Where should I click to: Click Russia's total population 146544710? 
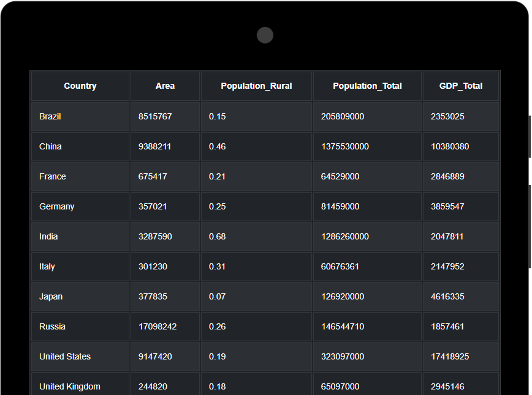click(x=351, y=326)
